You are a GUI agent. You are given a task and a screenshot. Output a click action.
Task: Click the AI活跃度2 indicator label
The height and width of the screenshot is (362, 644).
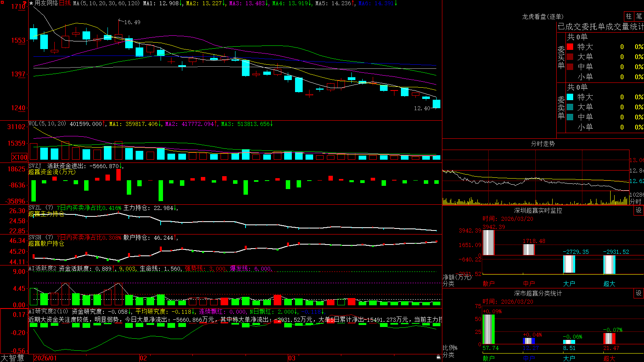tap(43, 268)
